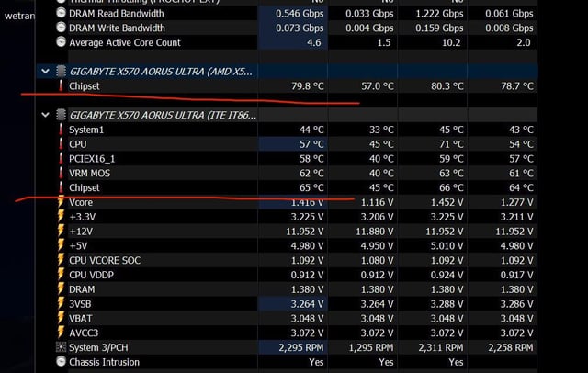Click the lightning icon beside +5V
The image size is (588, 373).
tap(61, 245)
